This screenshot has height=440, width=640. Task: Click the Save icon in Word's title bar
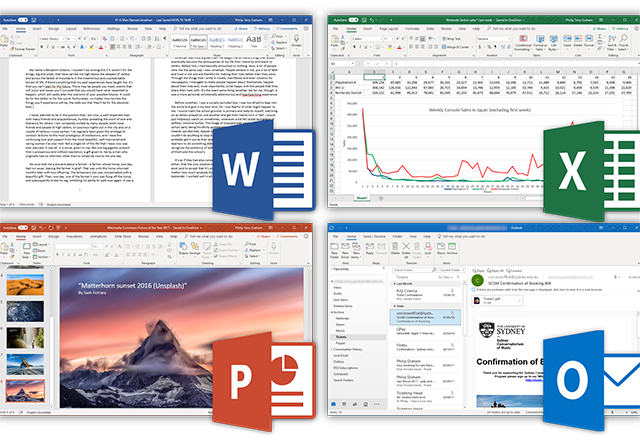tap(34, 20)
